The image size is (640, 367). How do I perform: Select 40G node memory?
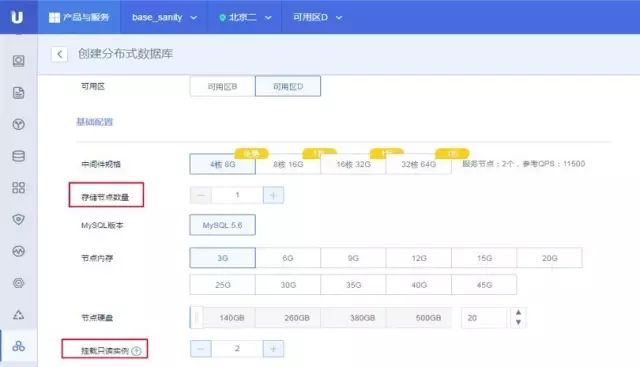click(419, 285)
